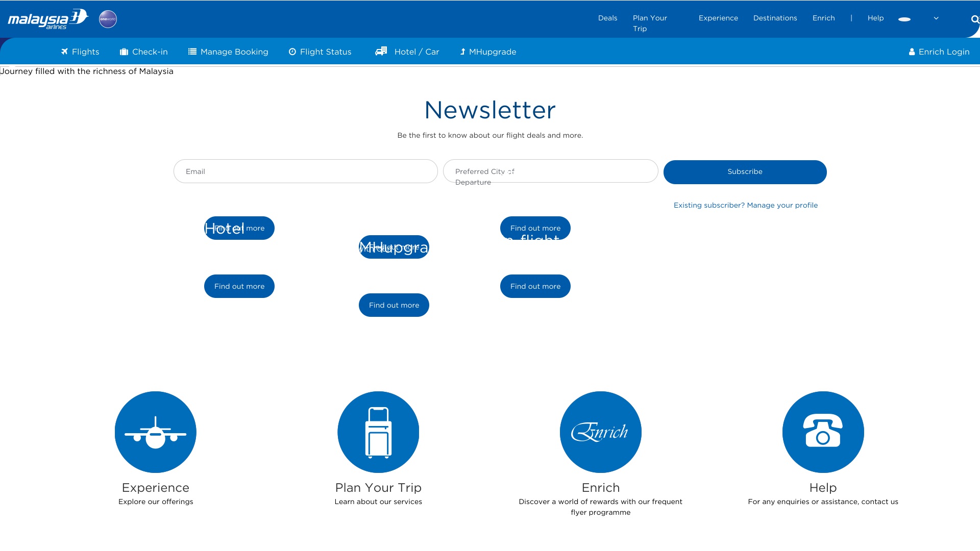The height and width of the screenshot is (551, 980).
Task: Click Find out more overlapped by MHupgrade
Action: (x=394, y=247)
